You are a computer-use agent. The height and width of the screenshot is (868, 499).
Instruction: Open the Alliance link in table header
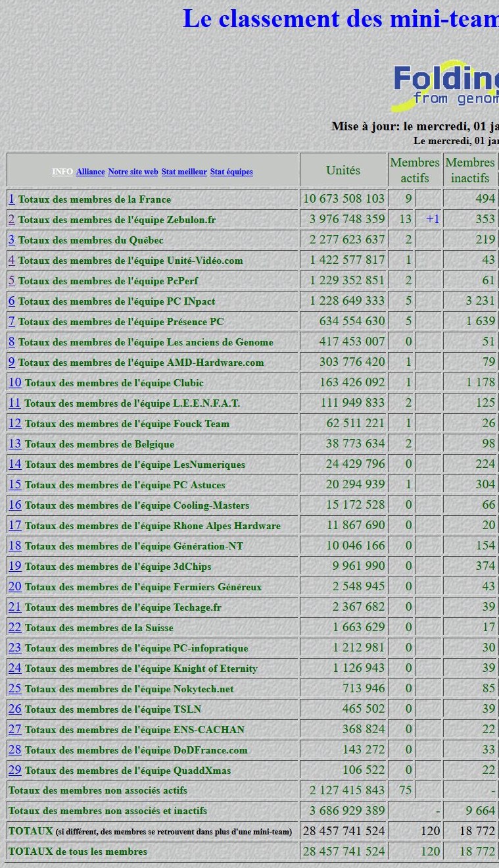pyautogui.click(x=90, y=172)
